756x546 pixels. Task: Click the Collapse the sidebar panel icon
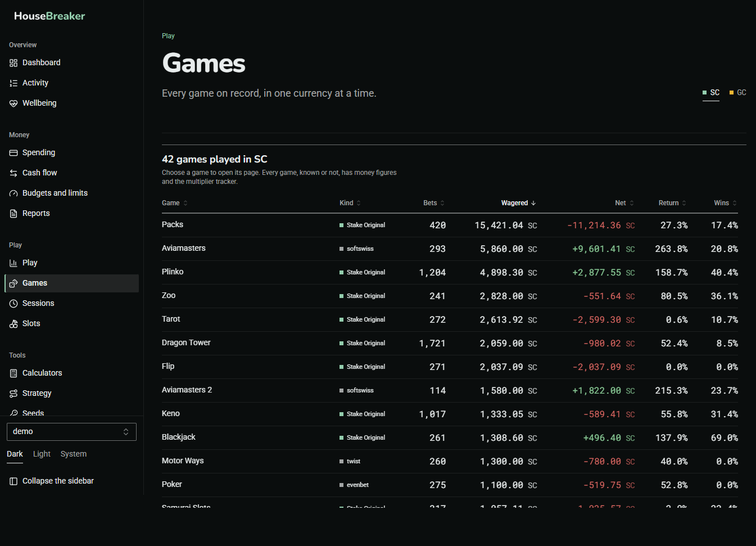pos(13,481)
